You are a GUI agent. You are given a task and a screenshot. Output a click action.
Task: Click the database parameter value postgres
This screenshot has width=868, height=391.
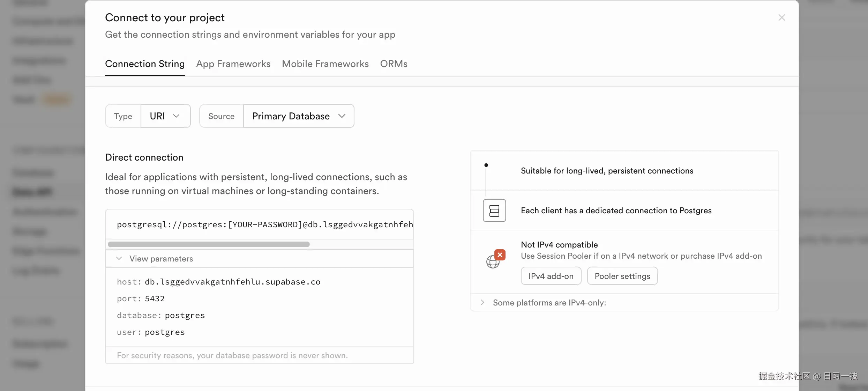point(185,315)
